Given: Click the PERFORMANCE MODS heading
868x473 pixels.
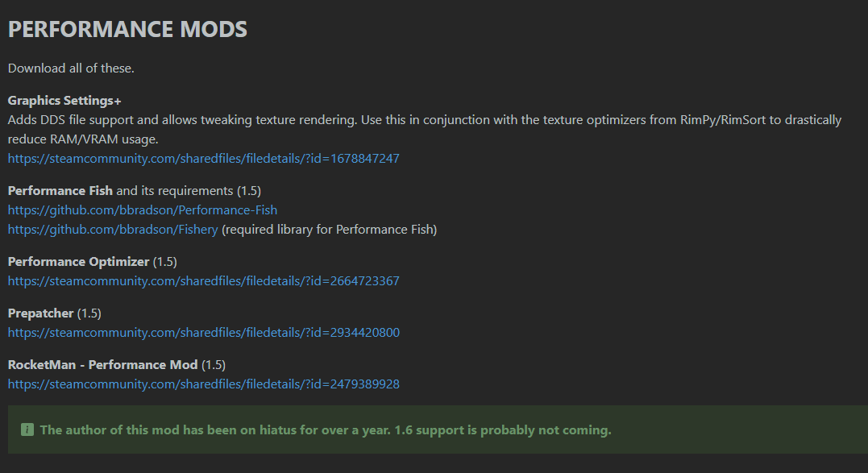Looking at the screenshot, I should pos(127,29).
